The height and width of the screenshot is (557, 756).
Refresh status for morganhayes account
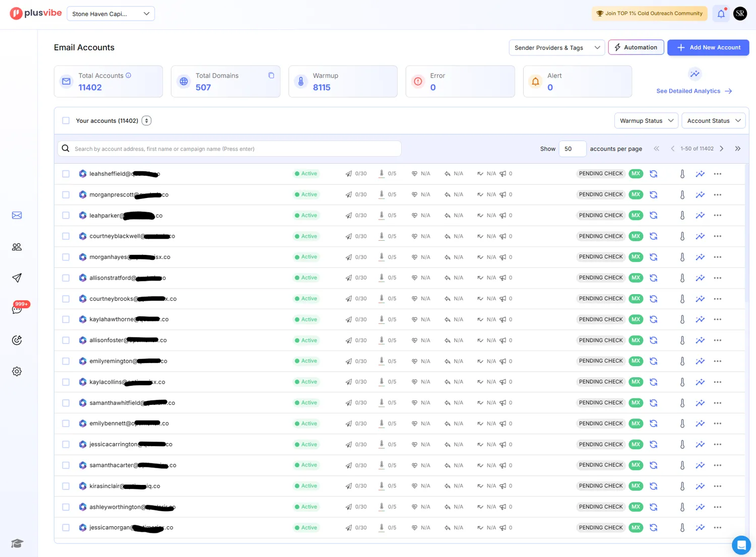click(654, 257)
